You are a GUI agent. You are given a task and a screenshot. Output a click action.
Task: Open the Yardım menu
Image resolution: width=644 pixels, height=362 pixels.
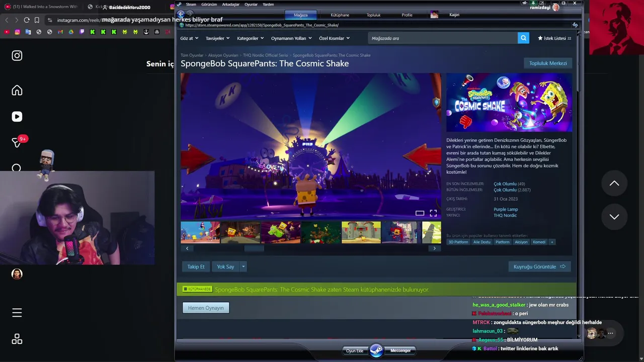tap(268, 5)
